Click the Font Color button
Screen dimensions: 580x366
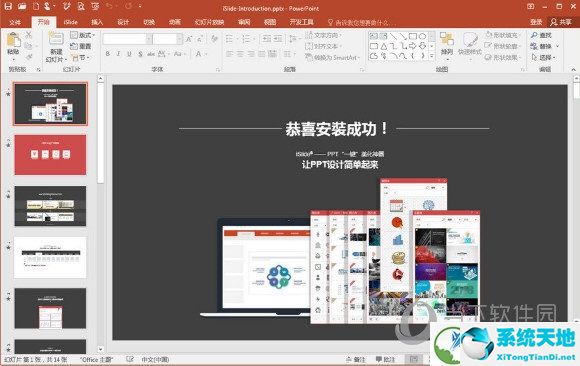tap(199, 54)
